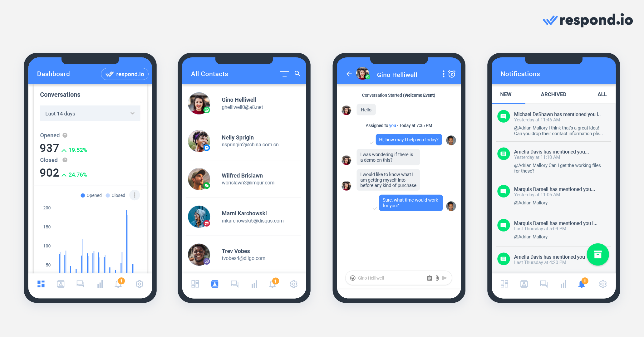Click the search icon in All Contacts
Screen dimensions: 644x337
(x=300, y=73)
